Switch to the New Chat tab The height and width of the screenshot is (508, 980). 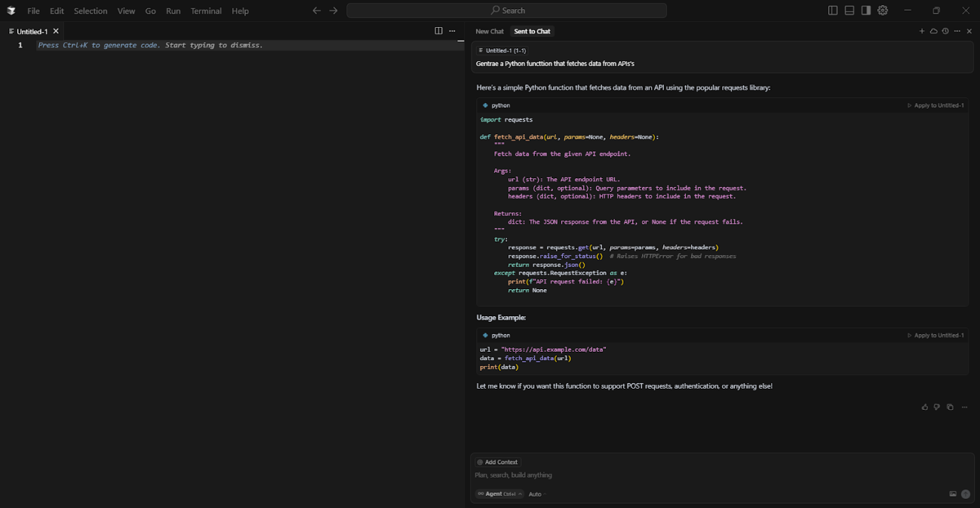coord(489,31)
